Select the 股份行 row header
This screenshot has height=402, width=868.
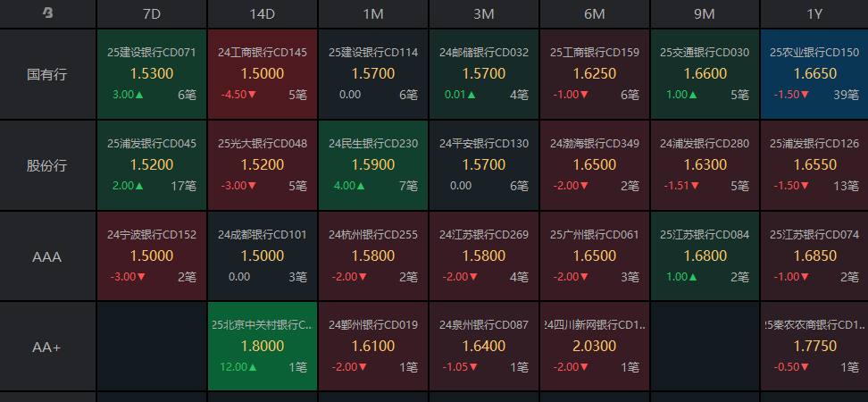click(x=47, y=165)
